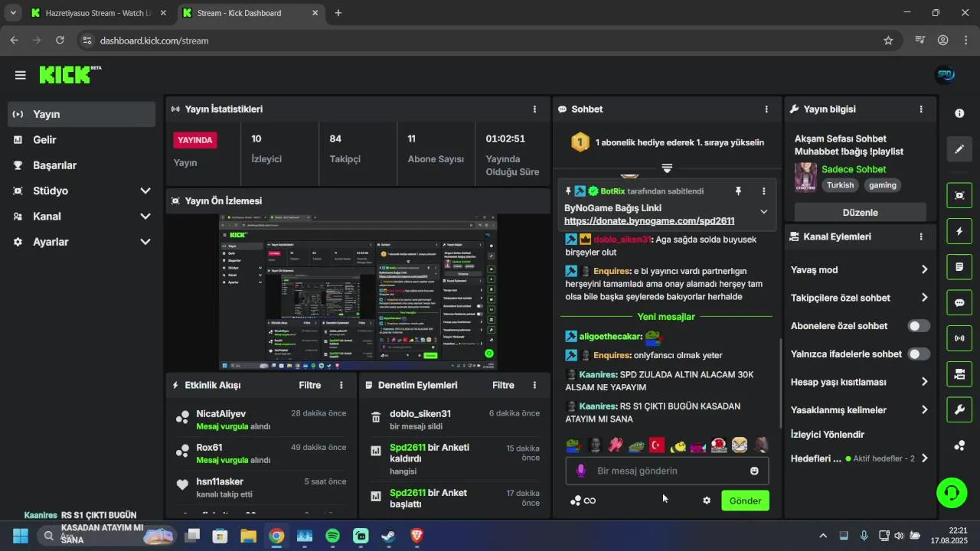The width and height of the screenshot is (980, 551).
Task: Toggle the lightning activity feed widget icon
Action: point(959,231)
